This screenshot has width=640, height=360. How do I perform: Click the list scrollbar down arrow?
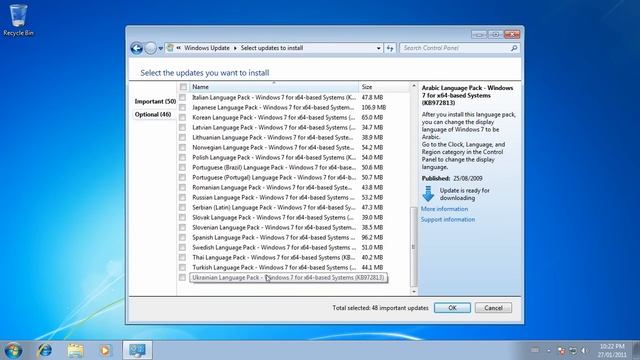(x=414, y=291)
